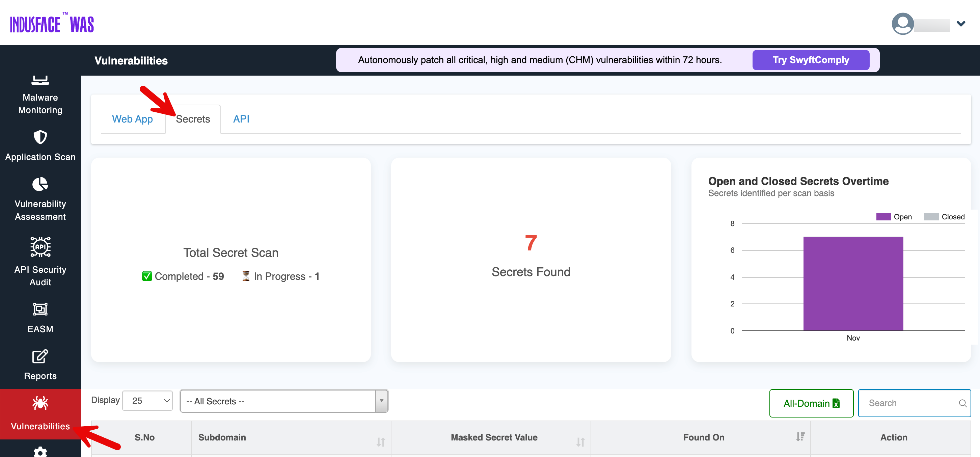Switch to the API tab

coord(241,119)
